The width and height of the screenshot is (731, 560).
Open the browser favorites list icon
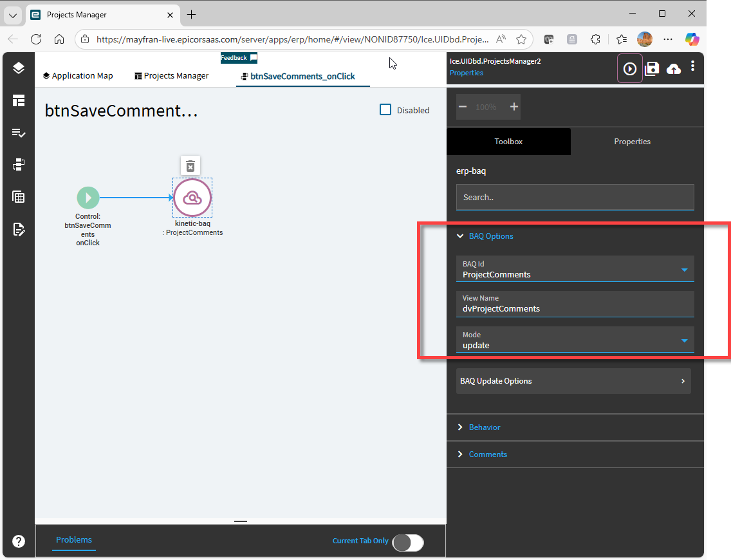point(621,40)
